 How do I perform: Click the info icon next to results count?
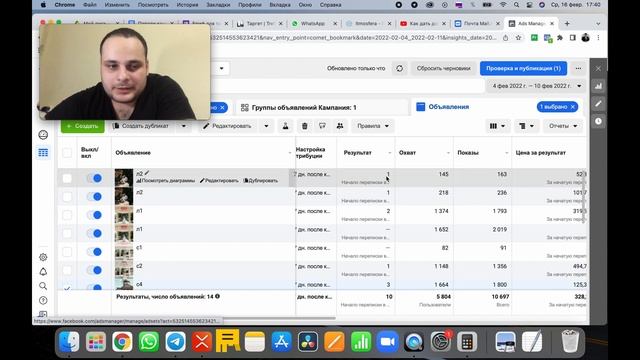(x=218, y=296)
